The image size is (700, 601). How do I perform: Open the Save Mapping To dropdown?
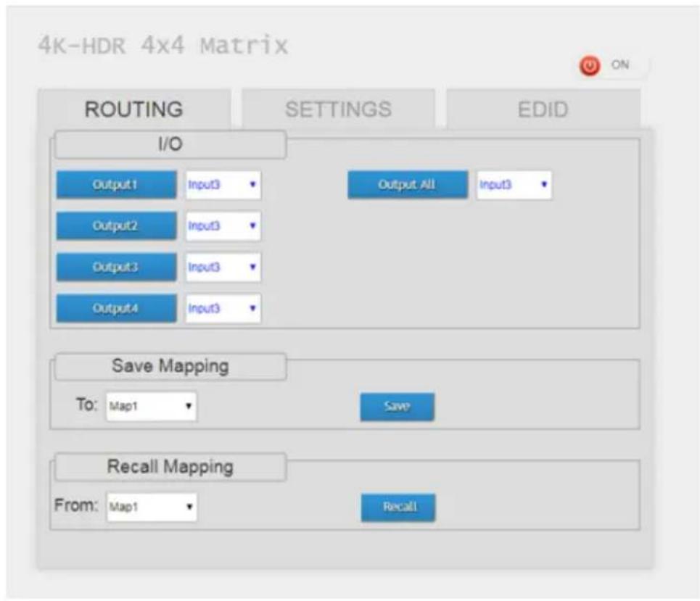[x=152, y=406]
